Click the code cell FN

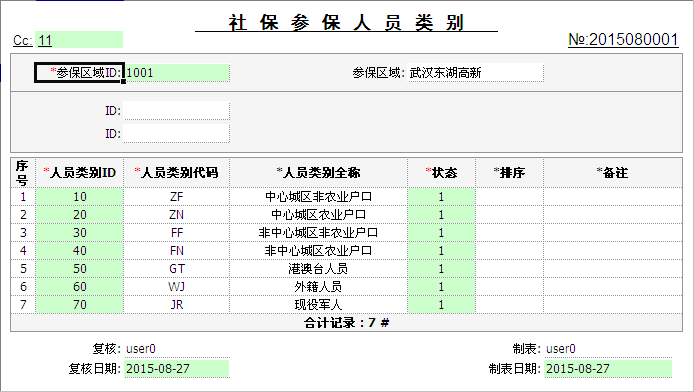pos(177,251)
